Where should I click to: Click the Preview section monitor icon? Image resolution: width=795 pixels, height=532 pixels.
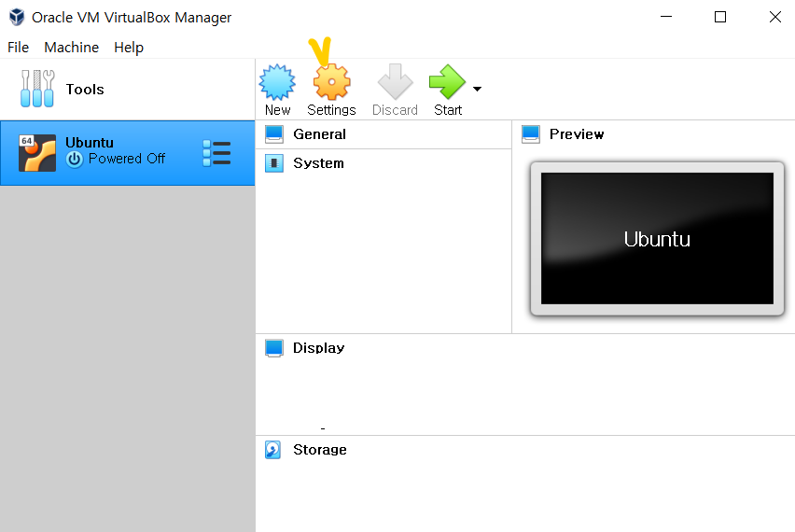click(531, 134)
